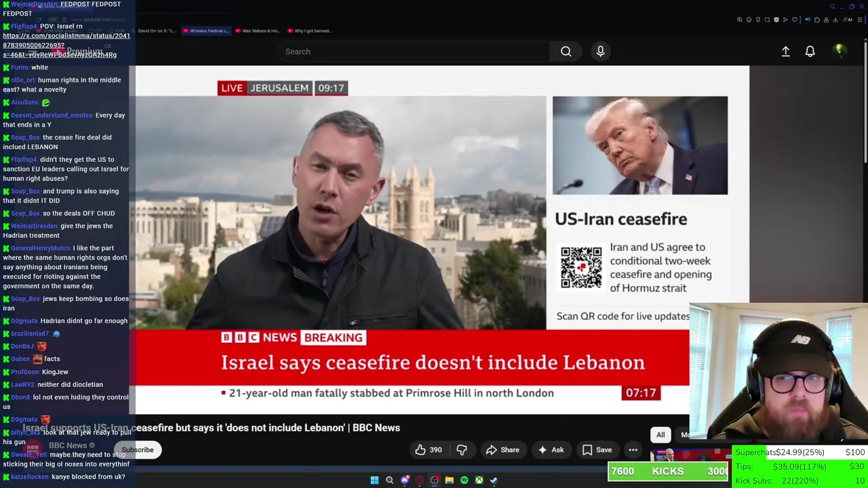Image resolution: width=868 pixels, height=488 pixels.
Task: Mute tab with blue speaker icon
Action: point(808,20)
